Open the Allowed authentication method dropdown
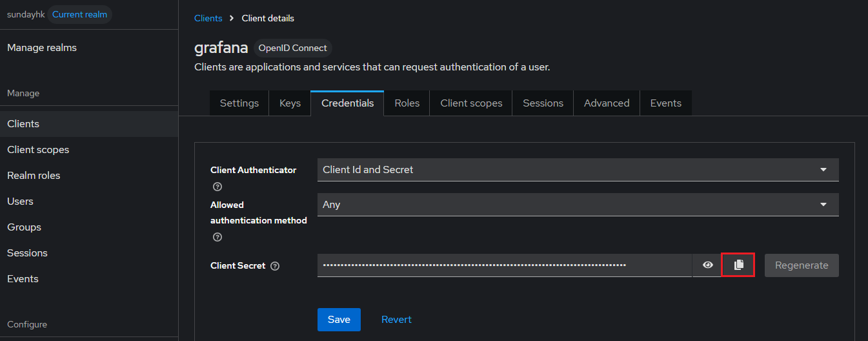The width and height of the screenshot is (868, 341). [x=578, y=205]
